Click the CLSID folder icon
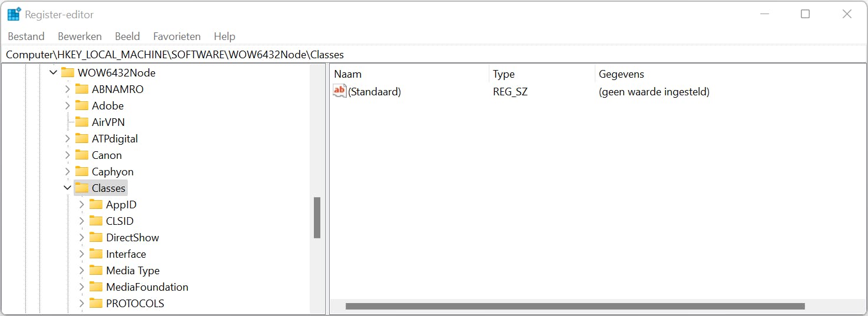 coord(96,221)
